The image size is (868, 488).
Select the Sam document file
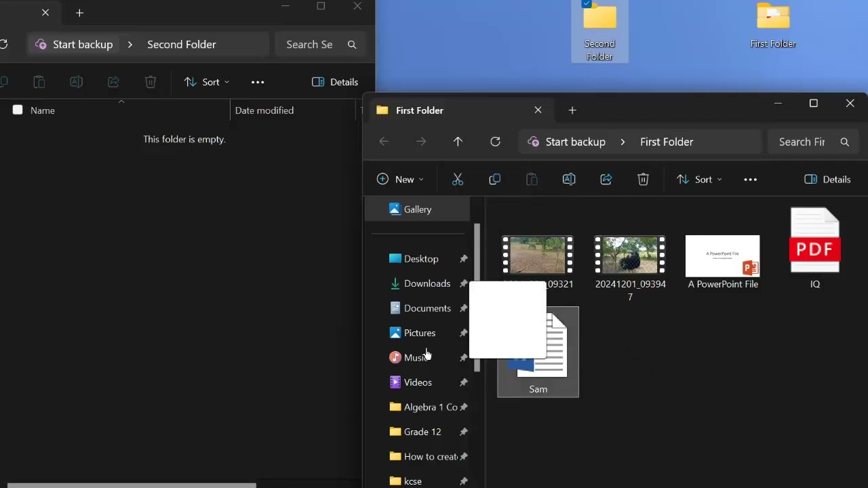click(538, 352)
